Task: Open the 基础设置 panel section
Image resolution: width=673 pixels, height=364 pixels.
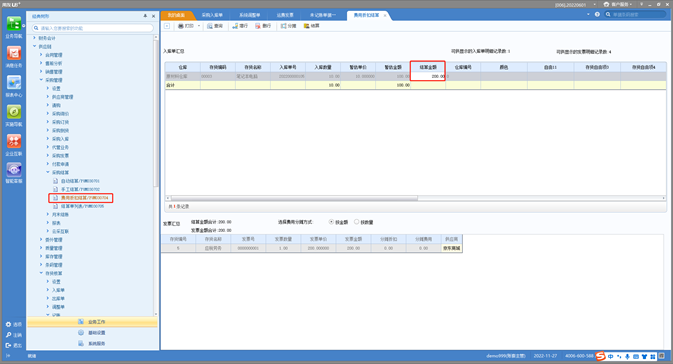Action: point(92,333)
